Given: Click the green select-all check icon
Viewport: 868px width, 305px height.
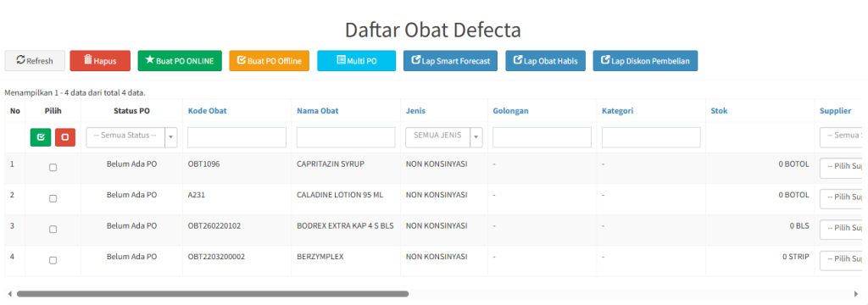Looking at the screenshot, I should pyautogui.click(x=41, y=136).
